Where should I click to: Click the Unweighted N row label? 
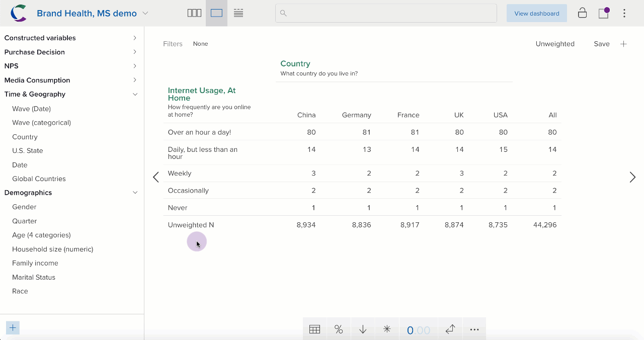191,225
